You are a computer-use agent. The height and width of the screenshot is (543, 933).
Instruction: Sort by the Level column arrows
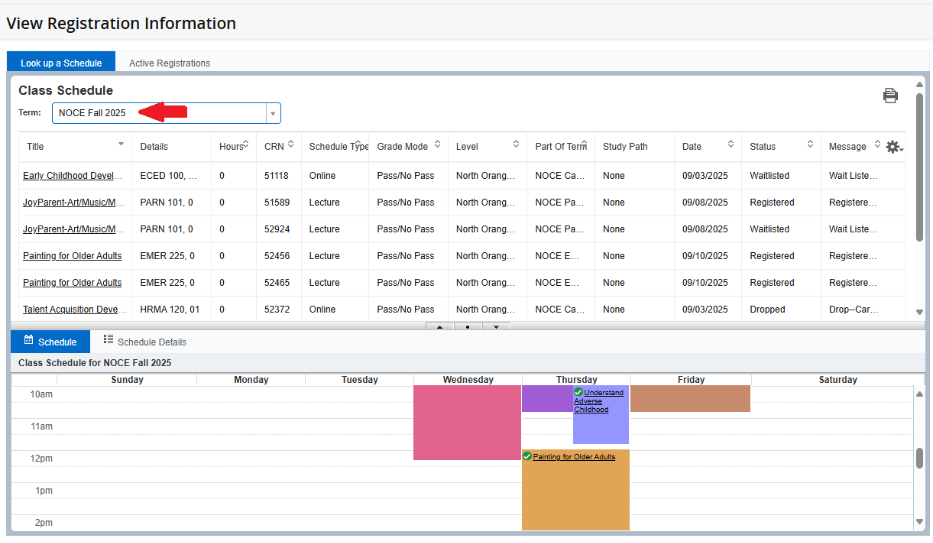(x=516, y=145)
